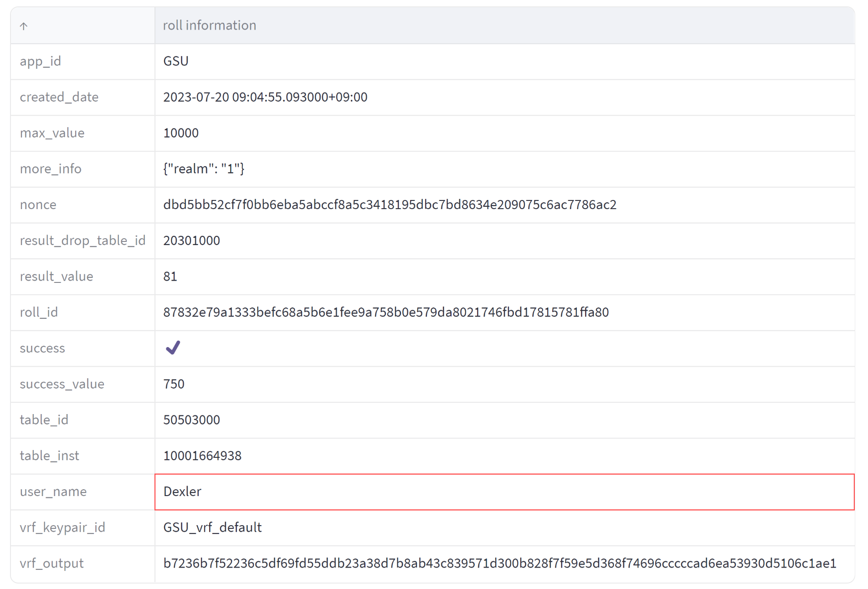Select the GSU_vrf_default keypair value
The width and height of the screenshot is (868, 589).
tap(212, 528)
